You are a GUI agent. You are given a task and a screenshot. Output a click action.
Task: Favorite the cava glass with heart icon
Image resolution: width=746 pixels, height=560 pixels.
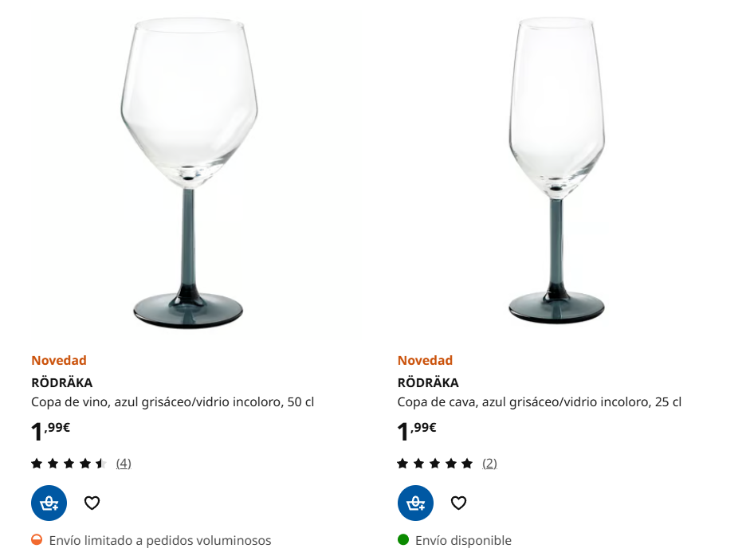coord(458,503)
